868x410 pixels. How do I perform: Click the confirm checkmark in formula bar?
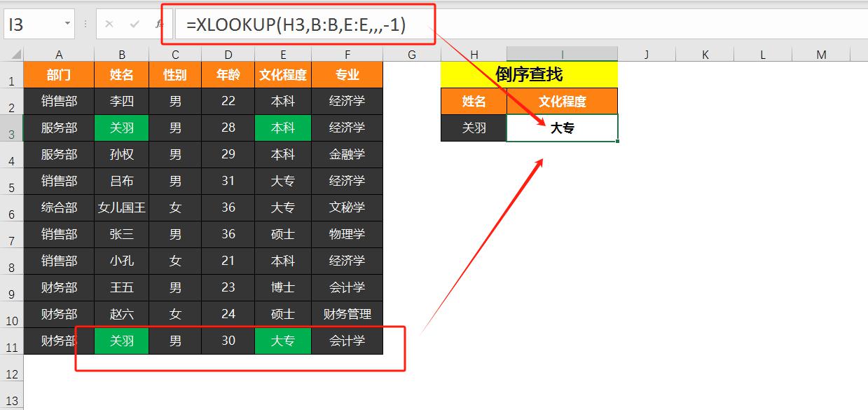point(135,25)
